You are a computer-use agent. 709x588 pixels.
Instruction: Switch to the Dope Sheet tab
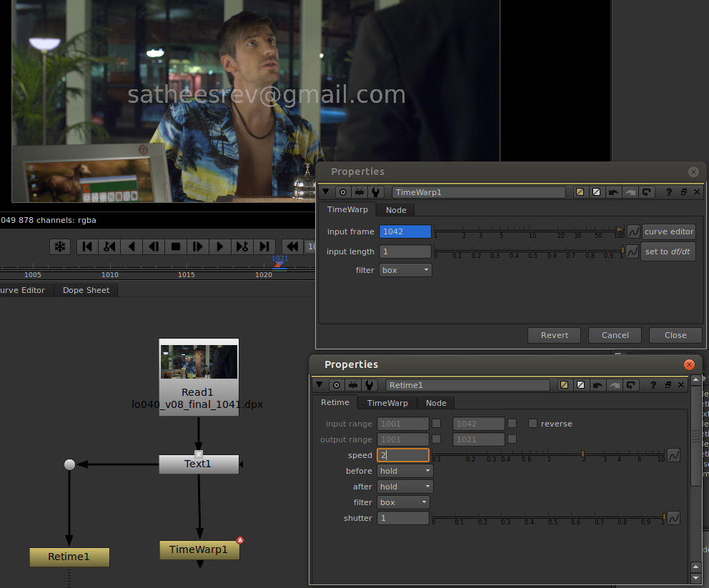(x=86, y=290)
